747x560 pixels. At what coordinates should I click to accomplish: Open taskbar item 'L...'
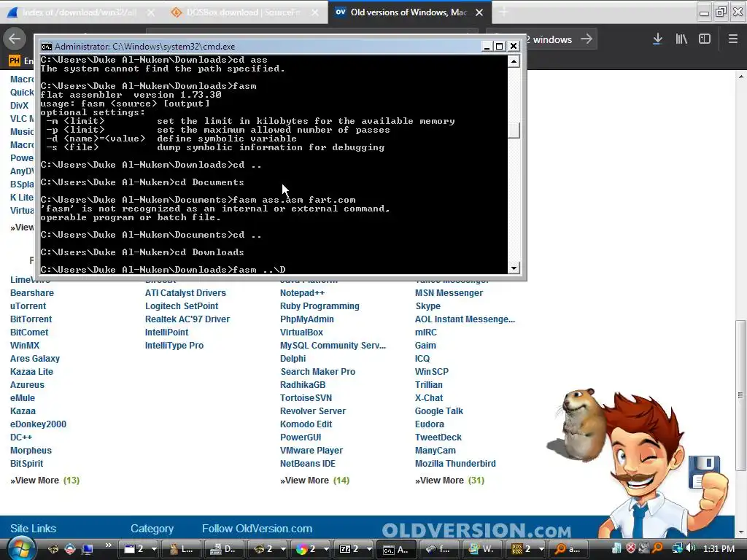click(182, 549)
